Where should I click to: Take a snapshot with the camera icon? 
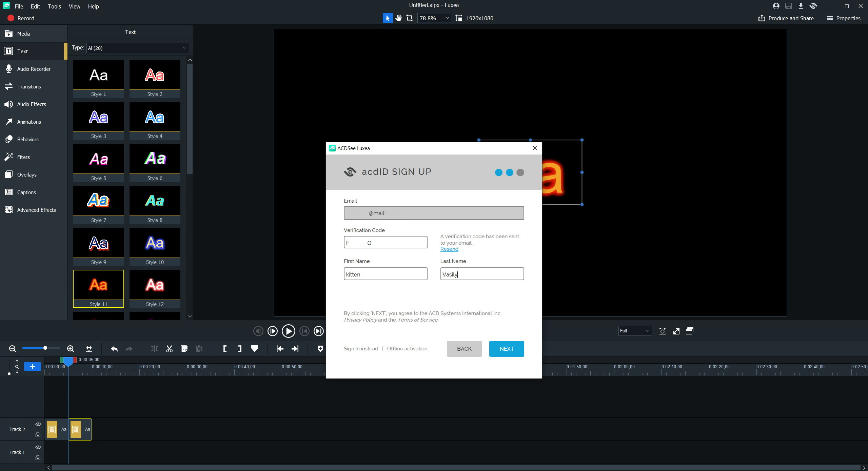tap(662, 331)
